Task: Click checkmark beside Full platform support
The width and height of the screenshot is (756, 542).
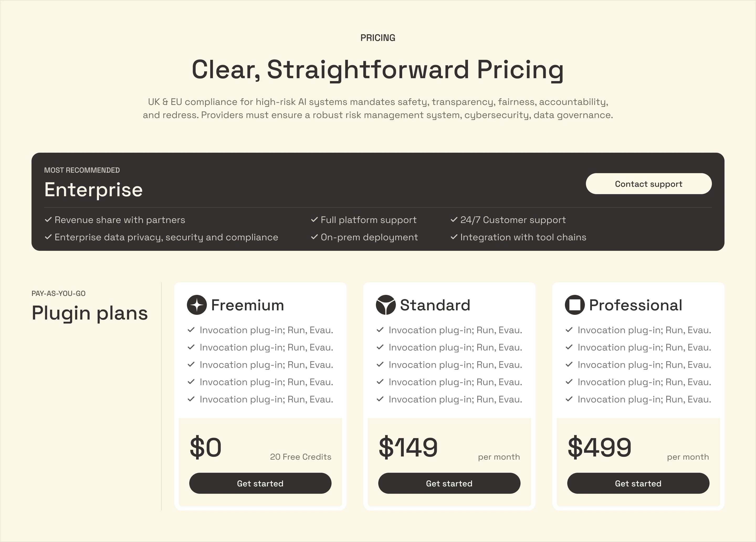Action: pyautogui.click(x=314, y=220)
